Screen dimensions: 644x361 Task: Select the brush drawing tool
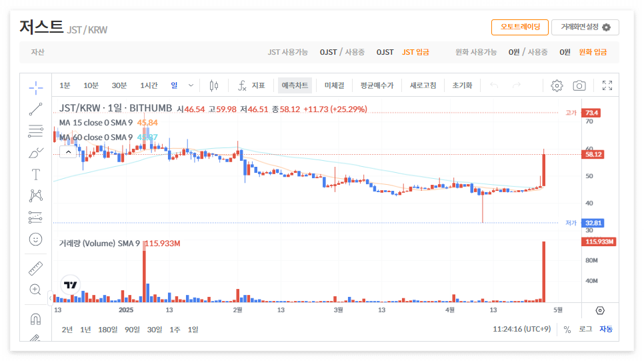pos(36,153)
